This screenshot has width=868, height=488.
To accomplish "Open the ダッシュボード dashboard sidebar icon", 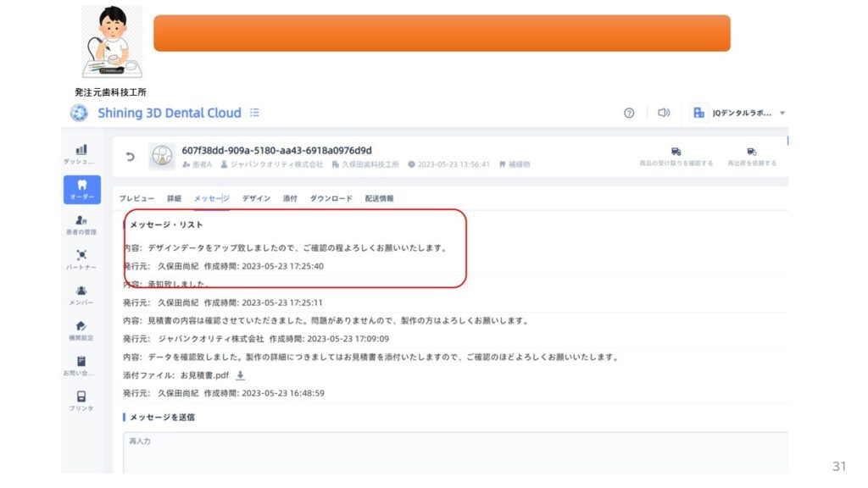I will pyautogui.click(x=81, y=152).
